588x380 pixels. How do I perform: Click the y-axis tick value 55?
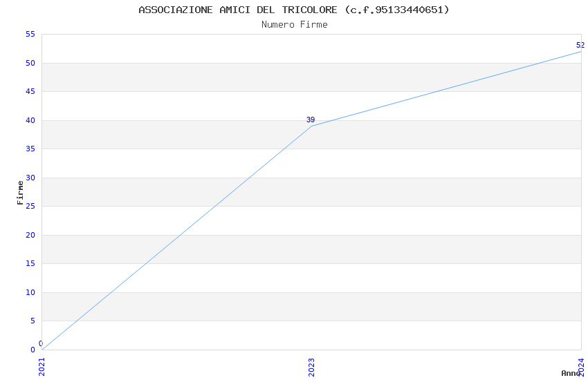[x=30, y=35]
